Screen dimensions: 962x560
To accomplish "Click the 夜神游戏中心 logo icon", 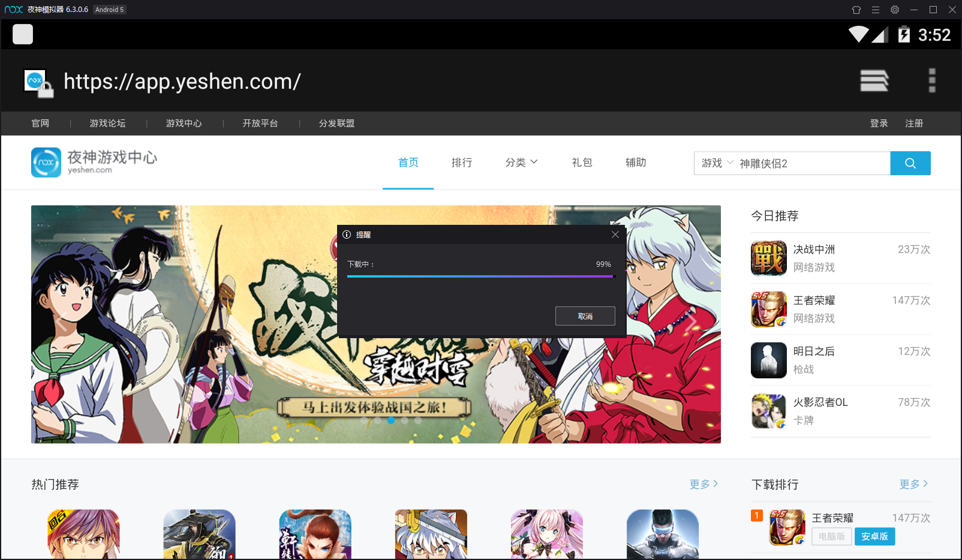I will tap(46, 162).
